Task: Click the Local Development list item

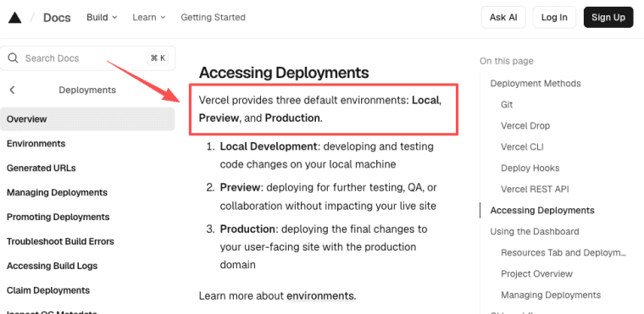Action: (x=327, y=155)
